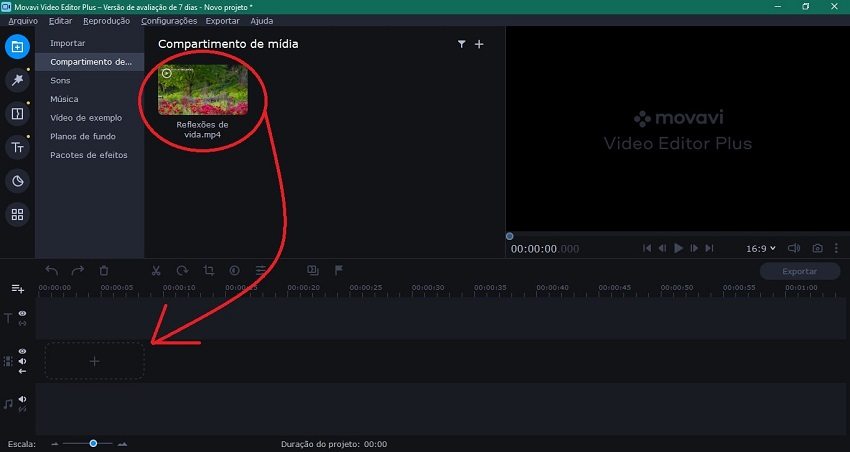Viewport: 850px width, 452px height.
Task: Skip to previous clip in preview controls
Action: click(x=647, y=248)
